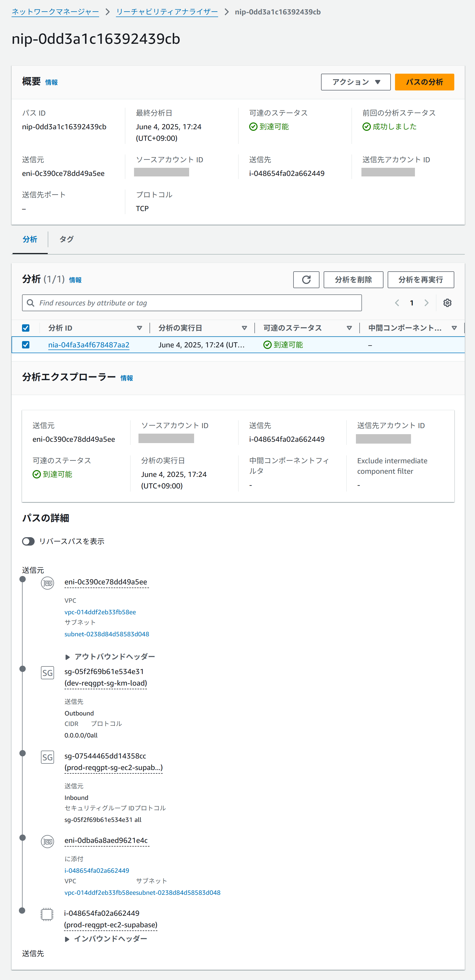Click SG icon for sg-05f2f69b61e534e31
Screen dimensions: 475x980
[47, 673]
